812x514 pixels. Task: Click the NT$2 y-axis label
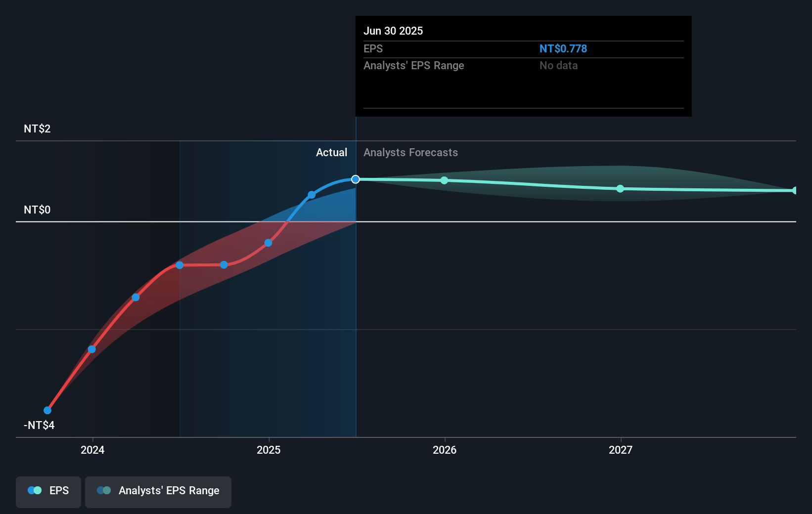coord(37,128)
